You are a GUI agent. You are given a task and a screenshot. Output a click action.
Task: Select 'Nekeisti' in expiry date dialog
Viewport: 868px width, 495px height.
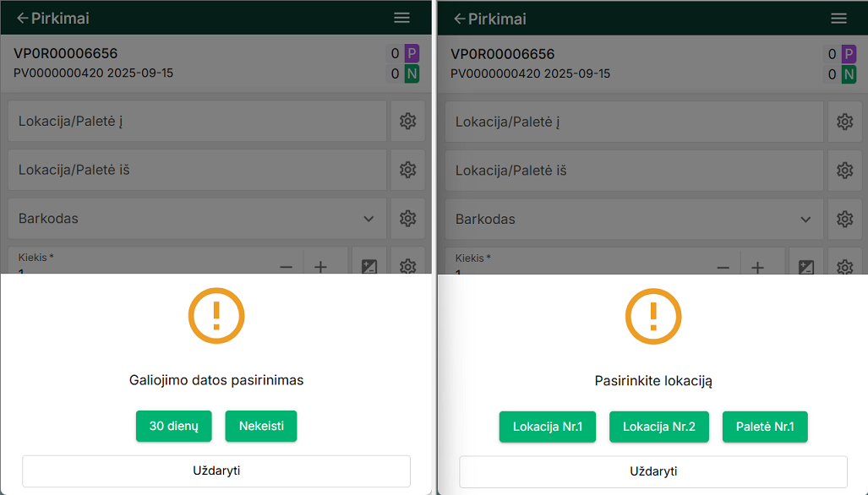point(260,427)
